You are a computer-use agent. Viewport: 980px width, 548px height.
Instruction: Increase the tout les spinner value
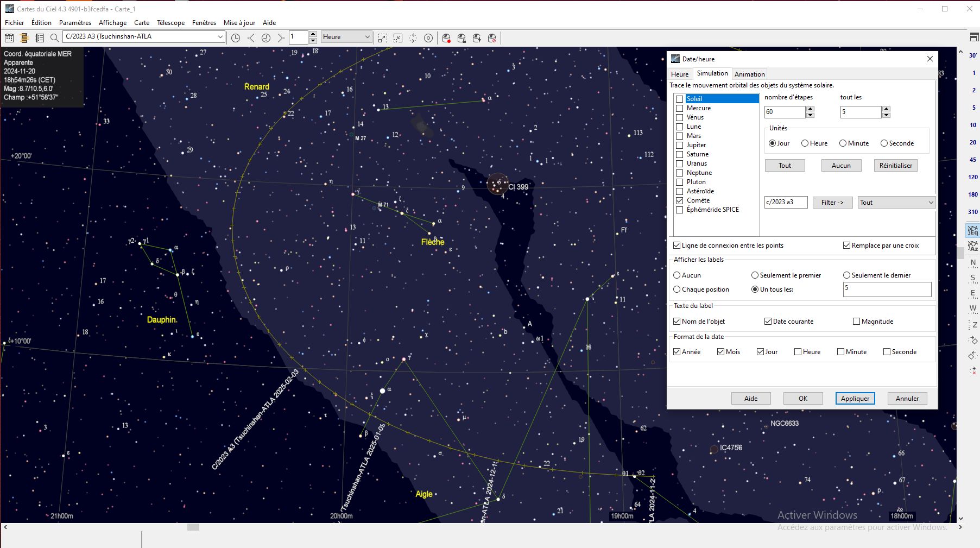coord(886,109)
